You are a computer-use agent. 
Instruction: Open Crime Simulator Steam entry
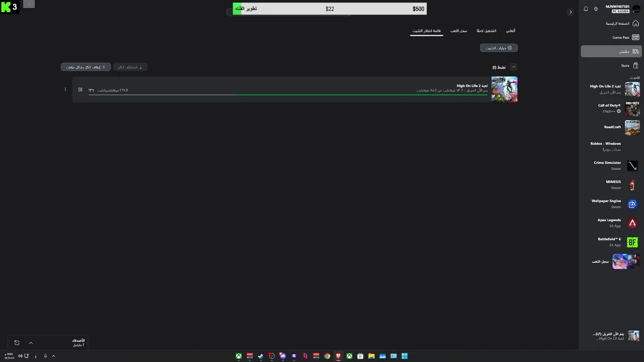(x=610, y=165)
